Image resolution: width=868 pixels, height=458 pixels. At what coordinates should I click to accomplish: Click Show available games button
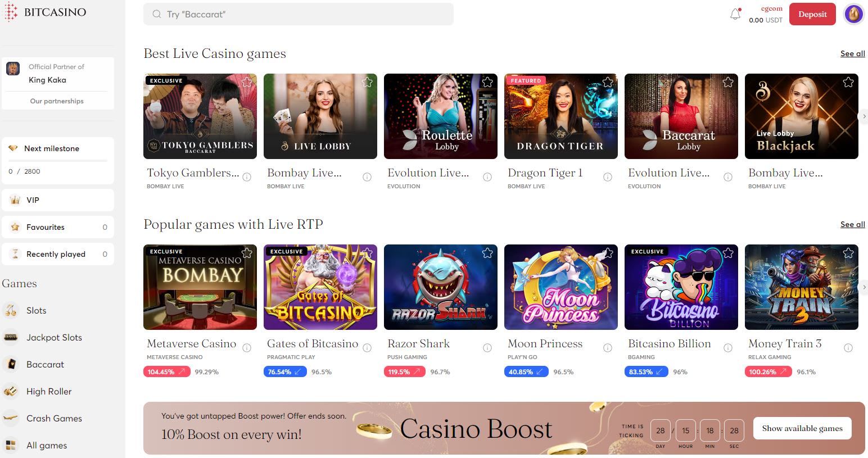(x=802, y=428)
